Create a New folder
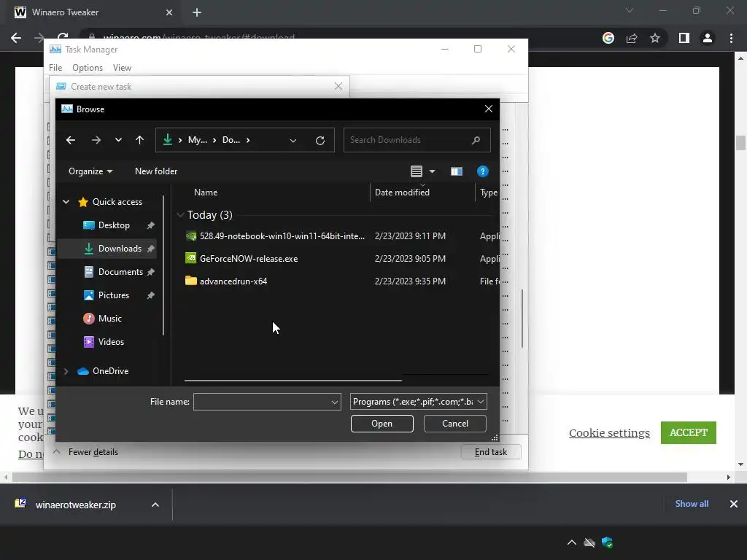747x560 pixels. [156, 171]
